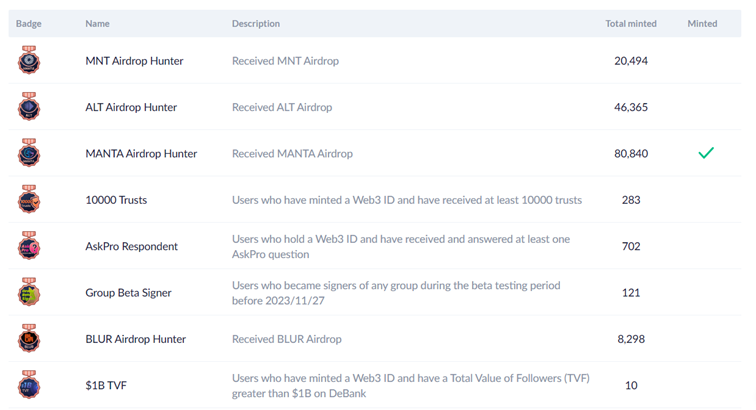
Task: Open the MNT Airdrop Hunter name link
Action: (134, 61)
